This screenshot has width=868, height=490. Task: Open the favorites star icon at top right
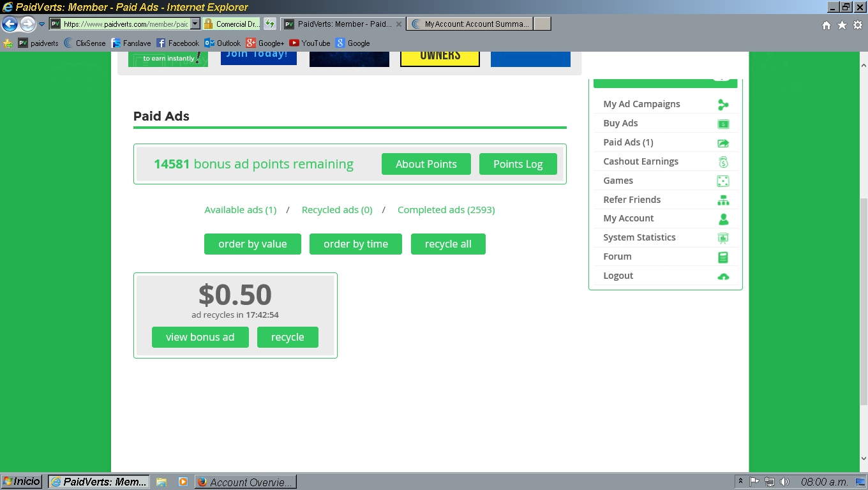[842, 25]
